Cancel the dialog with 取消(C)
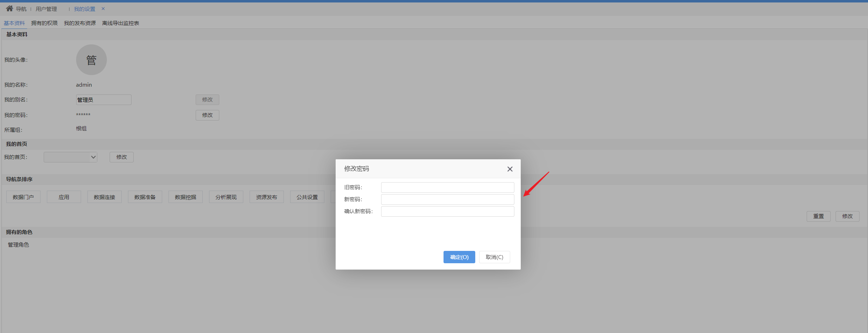Screen dimensions: 868x333 click(494, 257)
